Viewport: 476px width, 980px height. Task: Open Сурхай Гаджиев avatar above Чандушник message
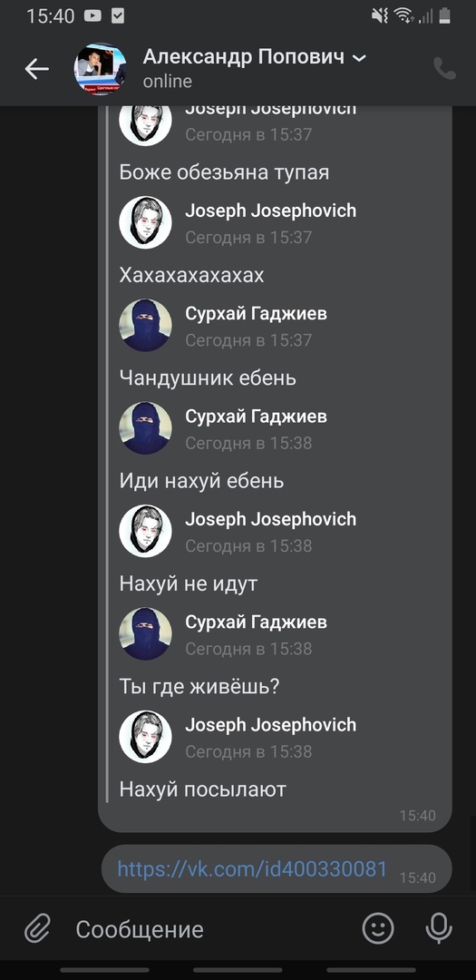(x=145, y=325)
